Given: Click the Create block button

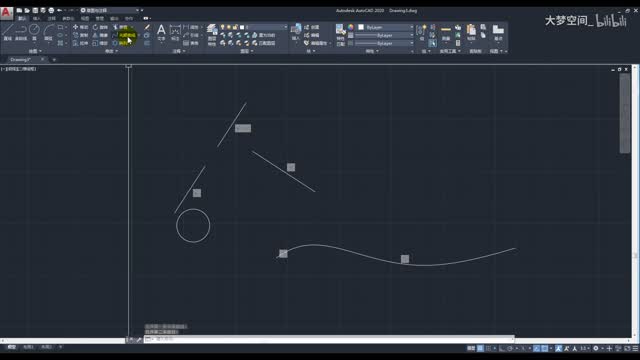Looking at the screenshot, I should coord(312,27).
